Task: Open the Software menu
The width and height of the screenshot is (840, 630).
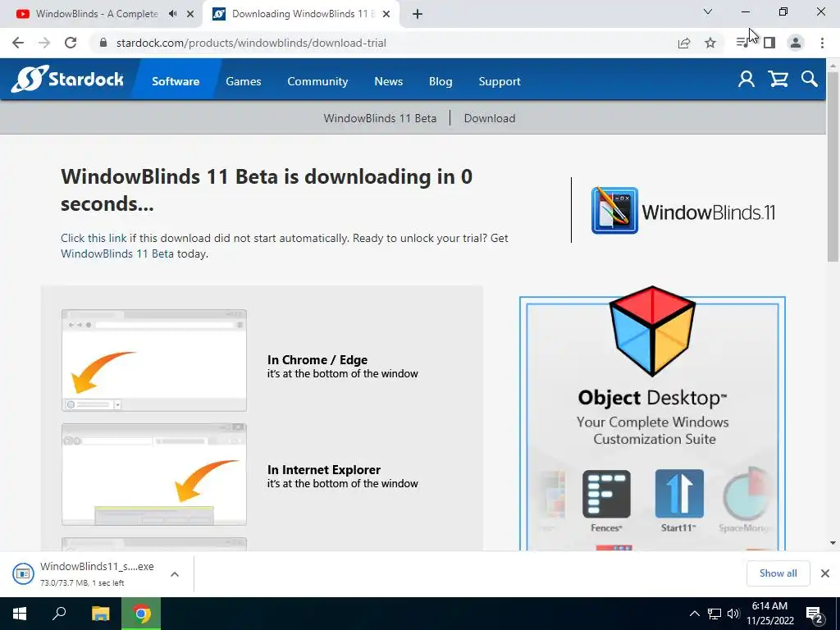Action: [176, 81]
